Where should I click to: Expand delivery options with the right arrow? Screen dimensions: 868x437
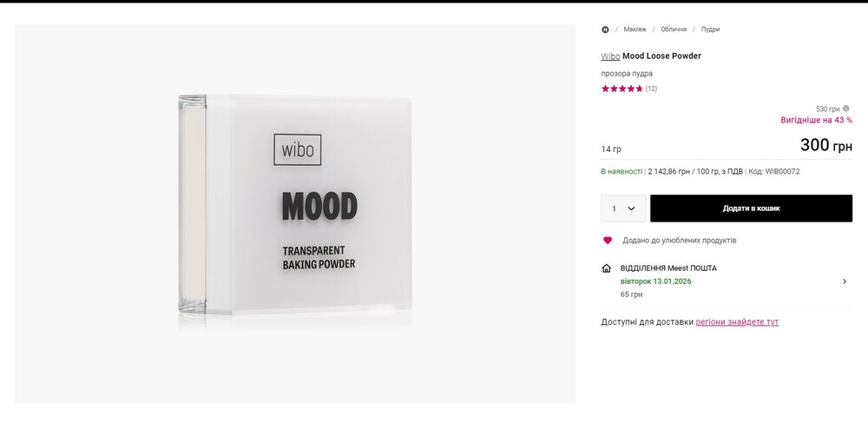pyautogui.click(x=845, y=281)
